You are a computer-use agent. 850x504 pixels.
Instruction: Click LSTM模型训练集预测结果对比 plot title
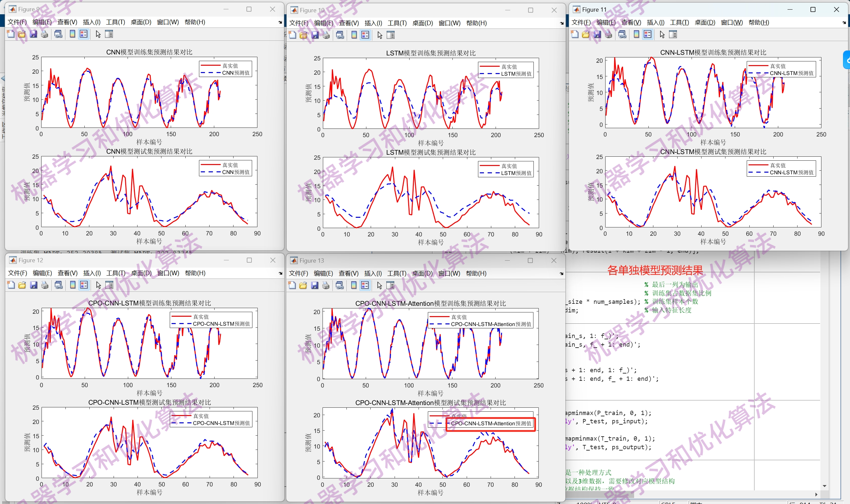(430, 53)
